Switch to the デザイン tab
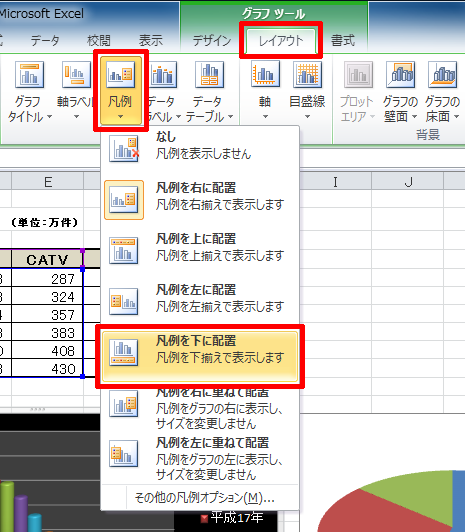 (x=212, y=41)
